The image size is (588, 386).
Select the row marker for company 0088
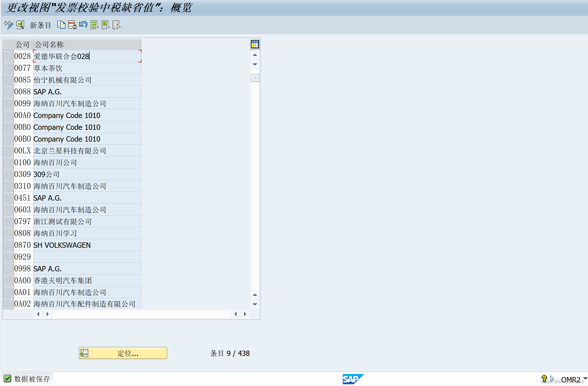pyautogui.click(x=8, y=92)
